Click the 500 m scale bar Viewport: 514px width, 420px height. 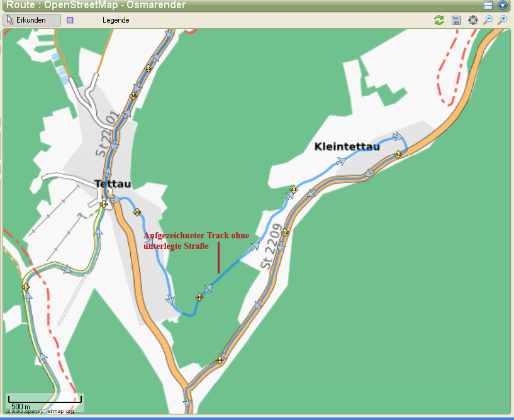44,401
